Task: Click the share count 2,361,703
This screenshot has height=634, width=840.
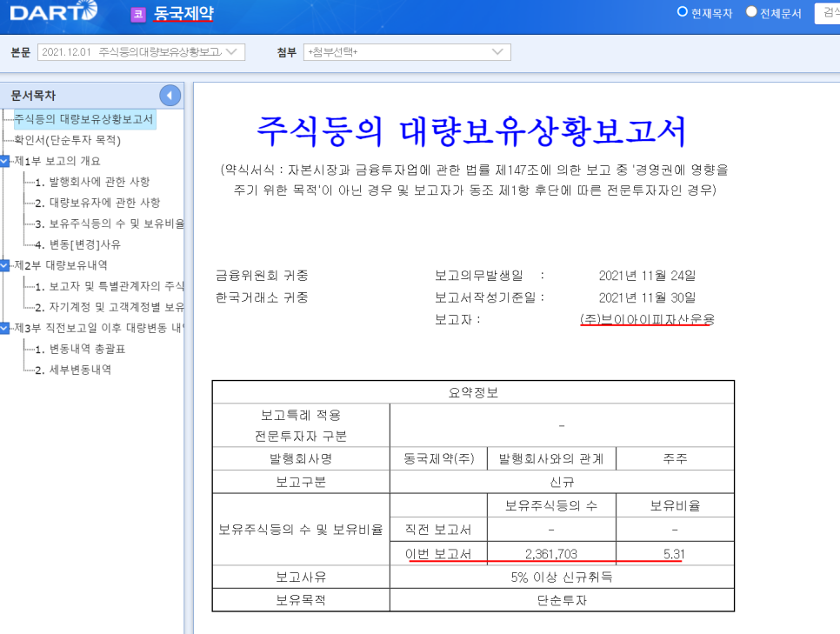Action: (551, 554)
